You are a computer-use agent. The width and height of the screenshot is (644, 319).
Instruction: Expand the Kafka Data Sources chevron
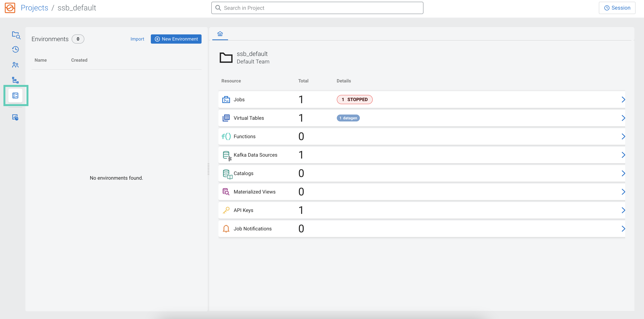[x=623, y=155]
